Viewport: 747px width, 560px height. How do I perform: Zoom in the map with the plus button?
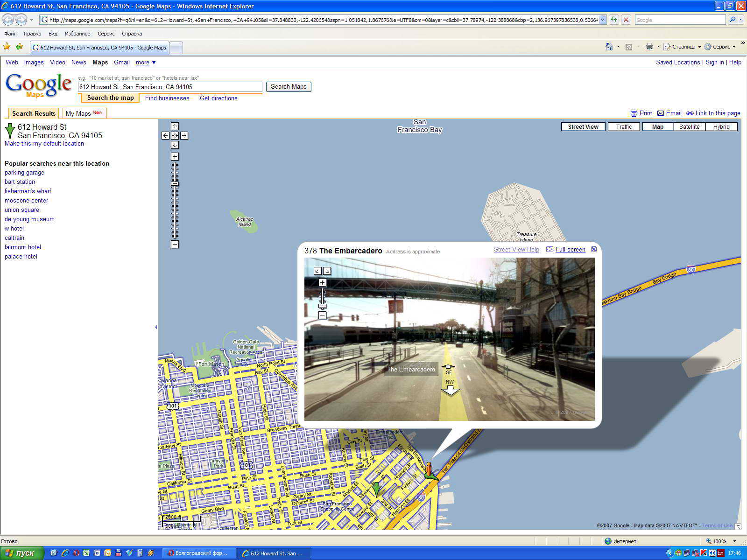(x=175, y=157)
